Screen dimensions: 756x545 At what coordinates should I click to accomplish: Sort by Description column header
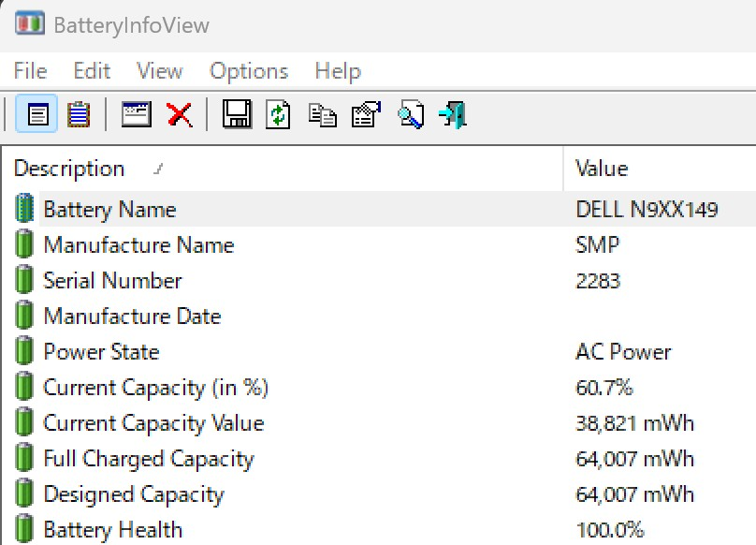click(283, 169)
